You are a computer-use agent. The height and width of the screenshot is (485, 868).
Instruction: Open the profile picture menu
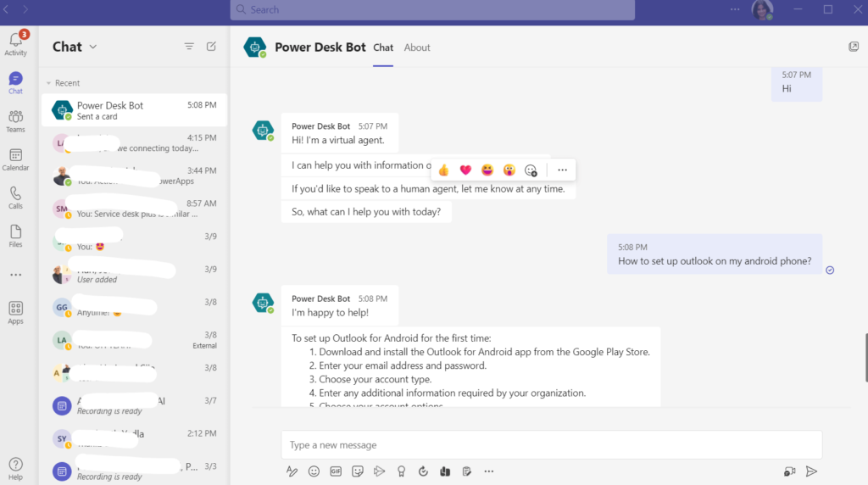click(x=762, y=10)
